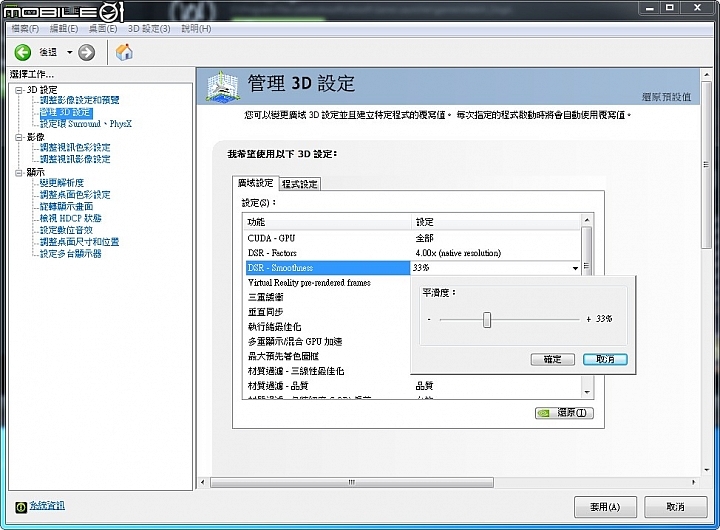Open the 檔案(F) menu
The height and width of the screenshot is (530, 720).
click(x=25, y=29)
